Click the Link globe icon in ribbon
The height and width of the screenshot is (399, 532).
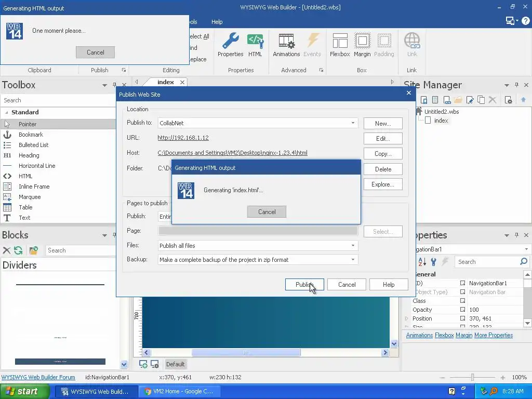click(x=412, y=45)
